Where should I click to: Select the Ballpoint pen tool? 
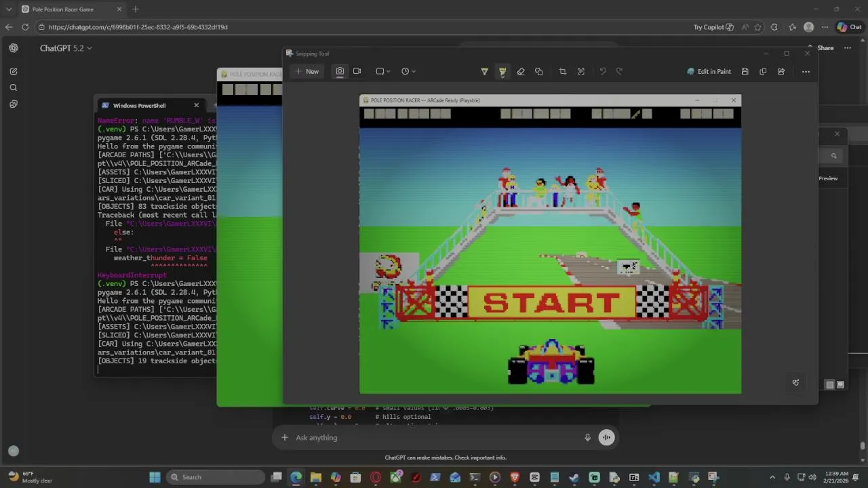(484, 71)
